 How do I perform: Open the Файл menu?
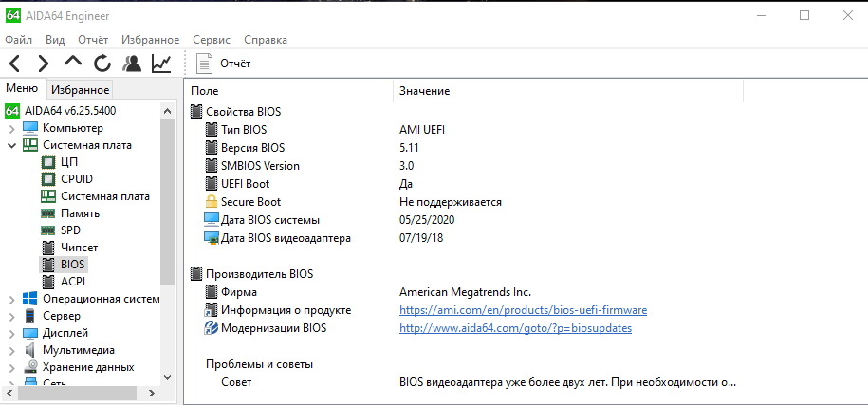click(x=19, y=40)
